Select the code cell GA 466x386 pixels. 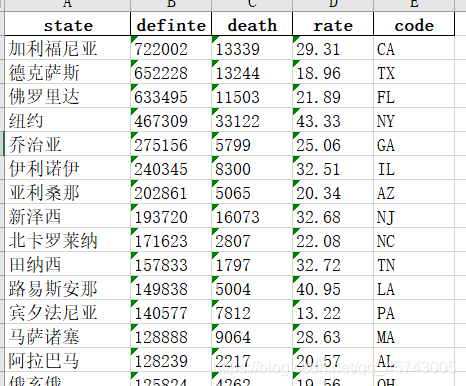tap(414, 144)
